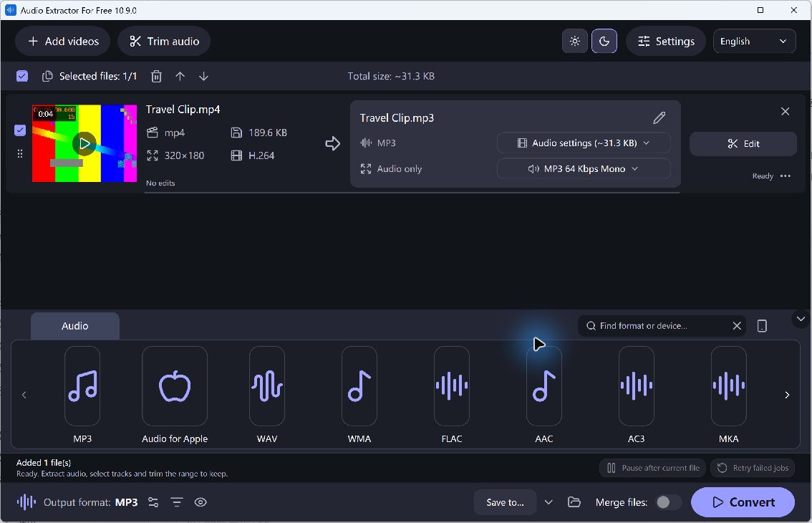Open output format adjustment sliders icon
This screenshot has width=812, height=523.
(x=153, y=502)
